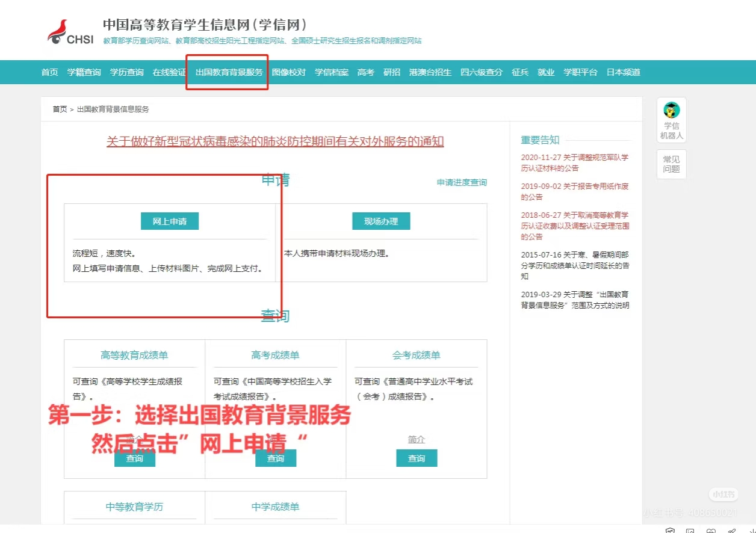Open the 日本频道 navigation item
The image size is (756, 533).
point(622,72)
